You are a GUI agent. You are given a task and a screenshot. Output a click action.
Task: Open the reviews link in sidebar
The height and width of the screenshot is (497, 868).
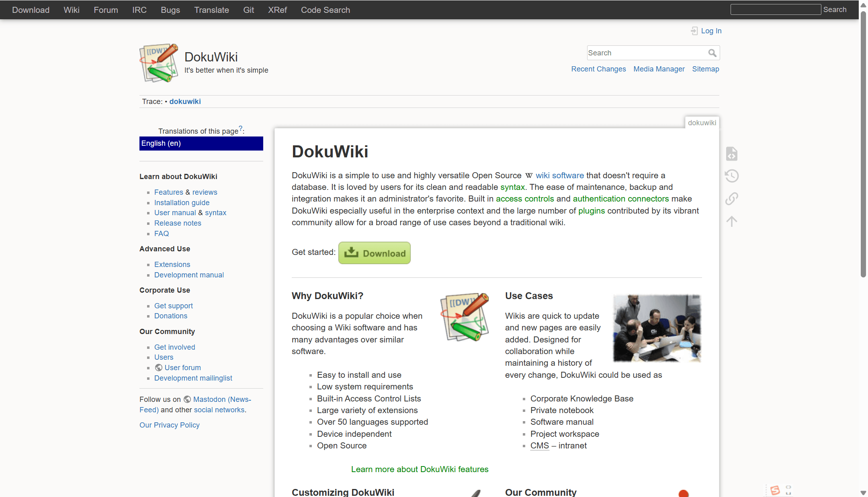tap(205, 192)
